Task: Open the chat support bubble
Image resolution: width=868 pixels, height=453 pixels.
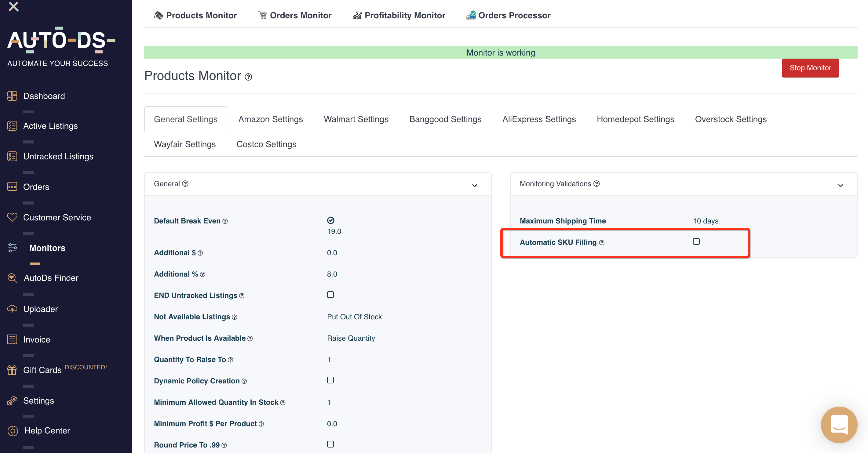Action: pyautogui.click(x=839, y=425)
